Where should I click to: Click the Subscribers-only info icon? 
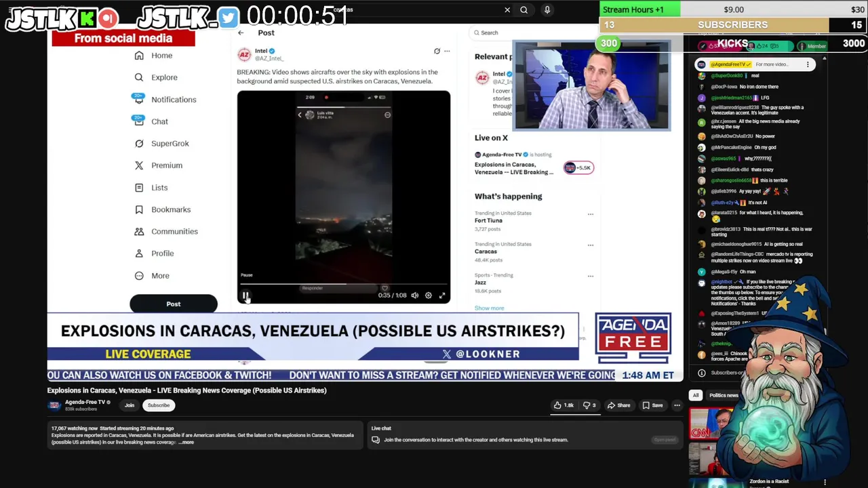[701, 373]
